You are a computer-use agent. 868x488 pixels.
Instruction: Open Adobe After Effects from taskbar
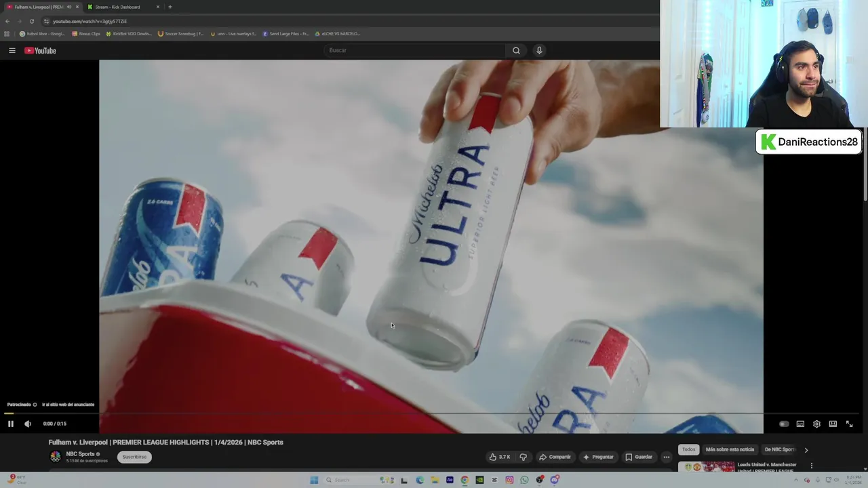click(450, 480)
